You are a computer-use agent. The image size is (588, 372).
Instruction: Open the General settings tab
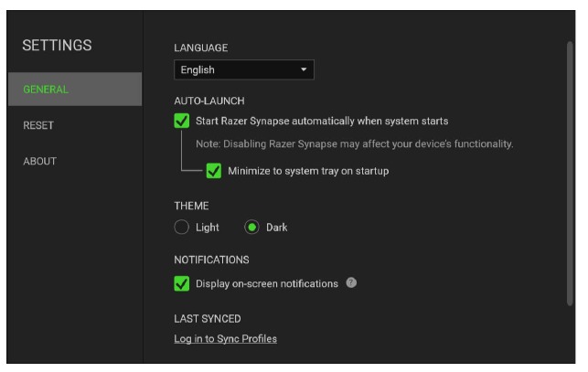pos(75,90)
